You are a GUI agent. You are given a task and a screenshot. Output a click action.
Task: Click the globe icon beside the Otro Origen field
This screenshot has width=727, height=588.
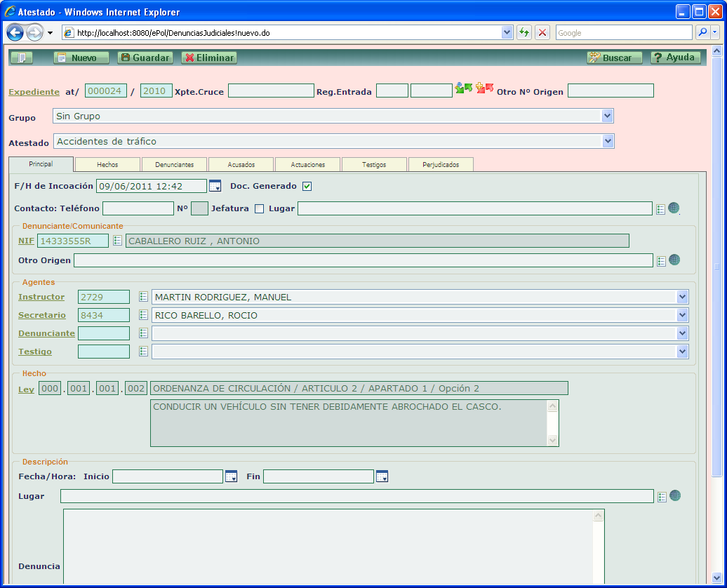click(674, 260)
